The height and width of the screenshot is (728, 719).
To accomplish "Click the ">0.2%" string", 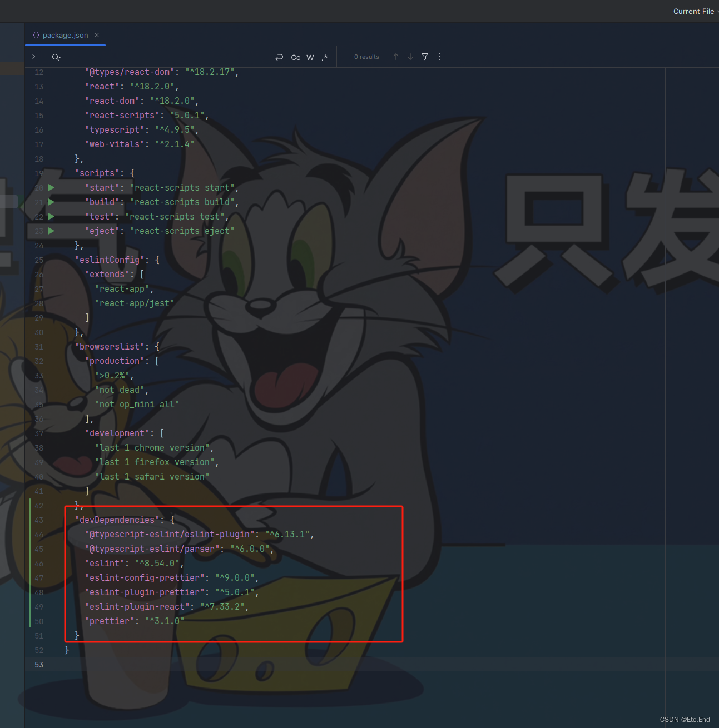I will (112, 376).
